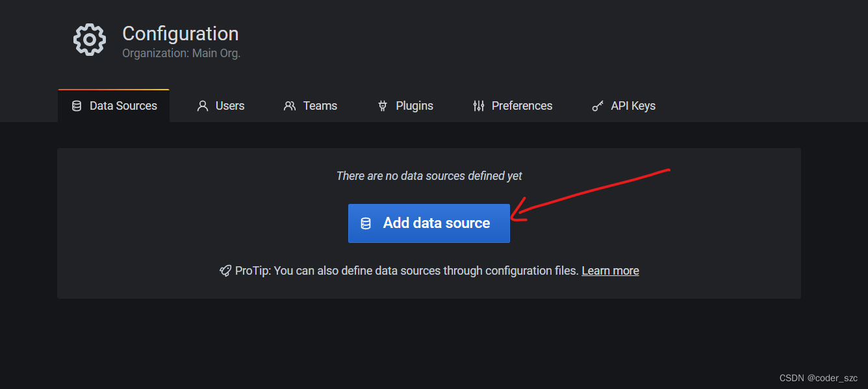
Task: Click the Configuration gear icon
Action: click(89, 40)
